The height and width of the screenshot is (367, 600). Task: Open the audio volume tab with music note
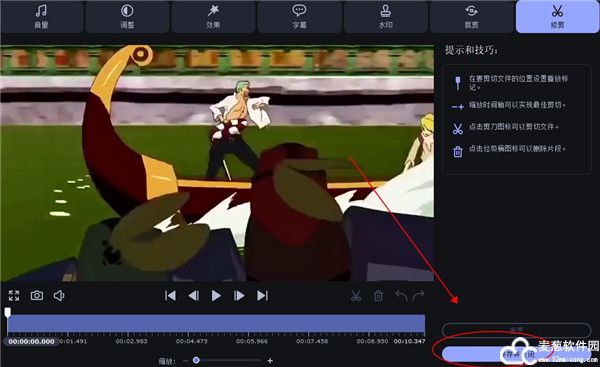pos(42,16)
